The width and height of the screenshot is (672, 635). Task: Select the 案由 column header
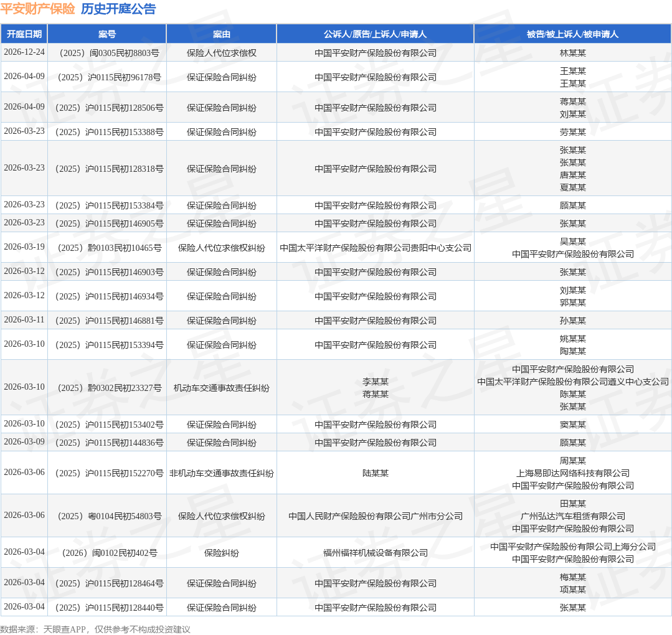(x=222, y=34)
